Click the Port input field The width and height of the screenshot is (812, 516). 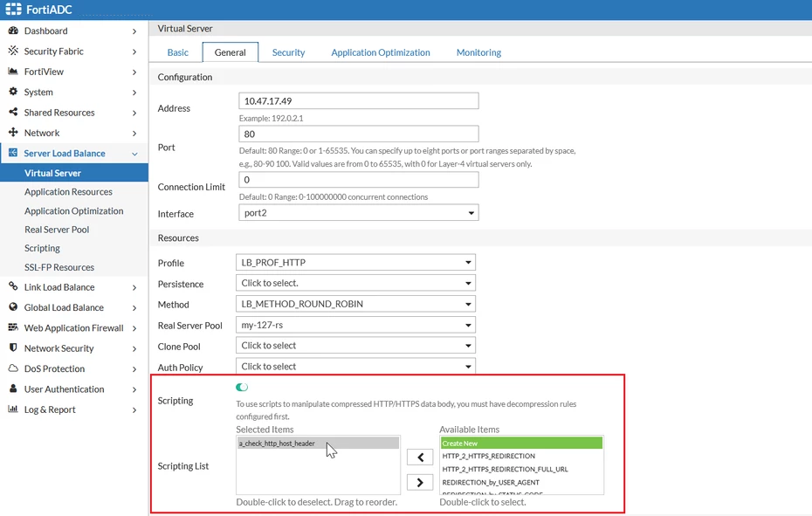tap(359, 134)
